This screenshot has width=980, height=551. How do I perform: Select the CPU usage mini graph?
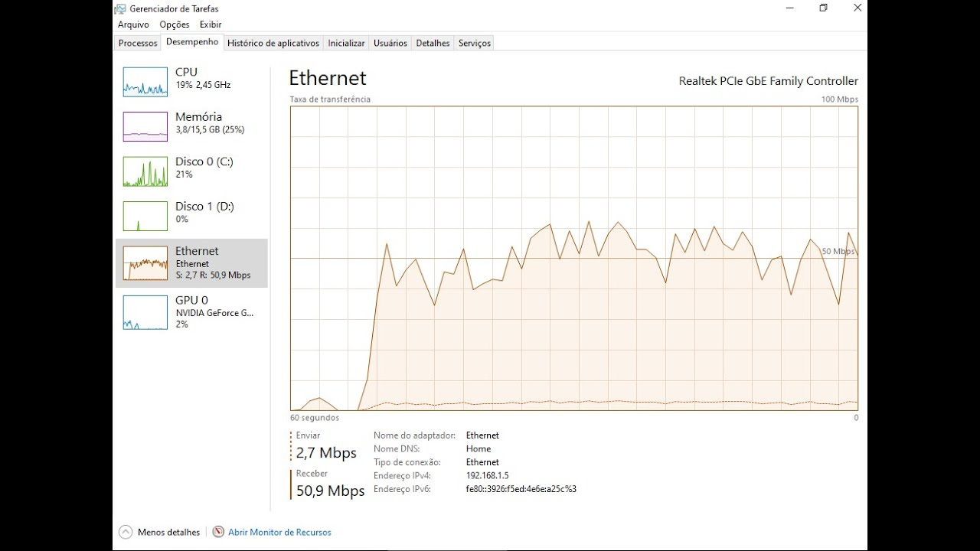145,82
